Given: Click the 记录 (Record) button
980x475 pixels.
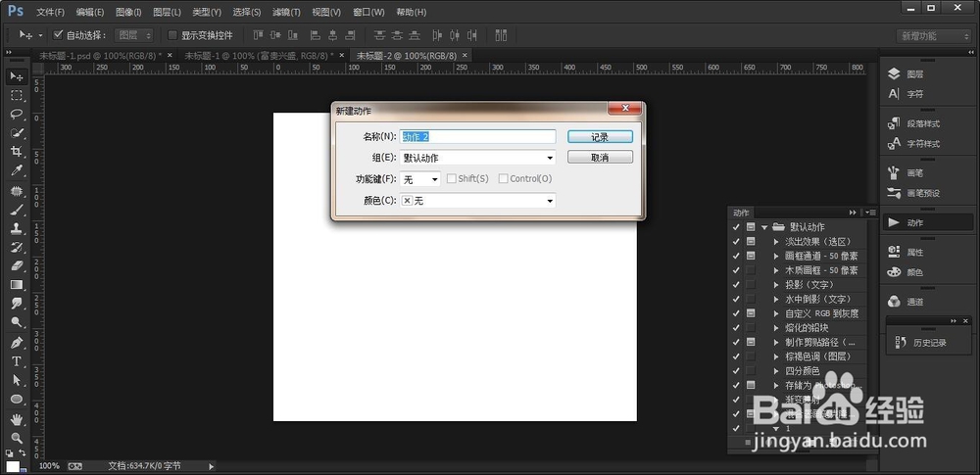Looking at the screenshot, I should (x=600, y=137).
